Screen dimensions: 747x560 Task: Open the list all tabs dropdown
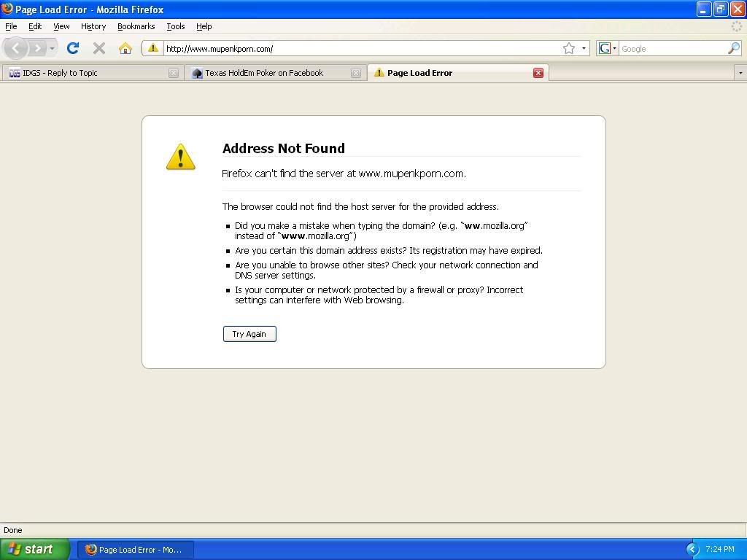tap(740, 74)
